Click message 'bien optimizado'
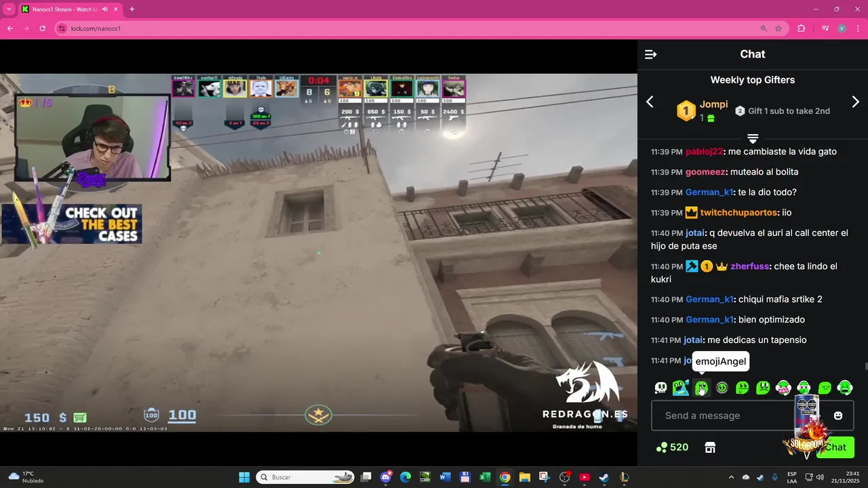The image size is (868, 488). (x=772, y=320)
